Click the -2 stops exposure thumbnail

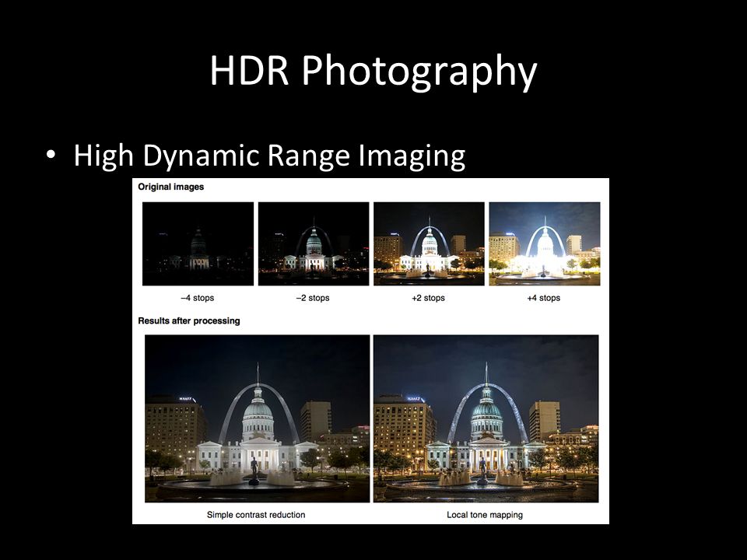click(314, 243)
